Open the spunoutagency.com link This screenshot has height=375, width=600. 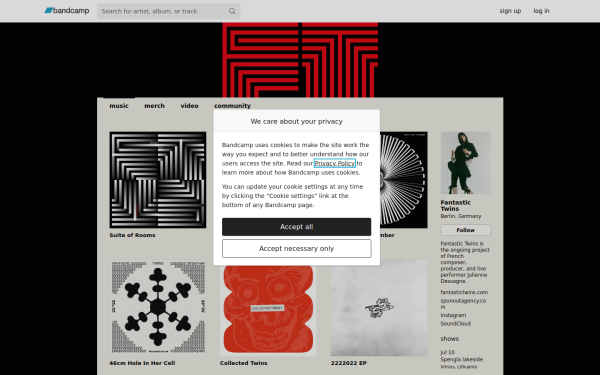pyautogui.click(x=463, y=303)
